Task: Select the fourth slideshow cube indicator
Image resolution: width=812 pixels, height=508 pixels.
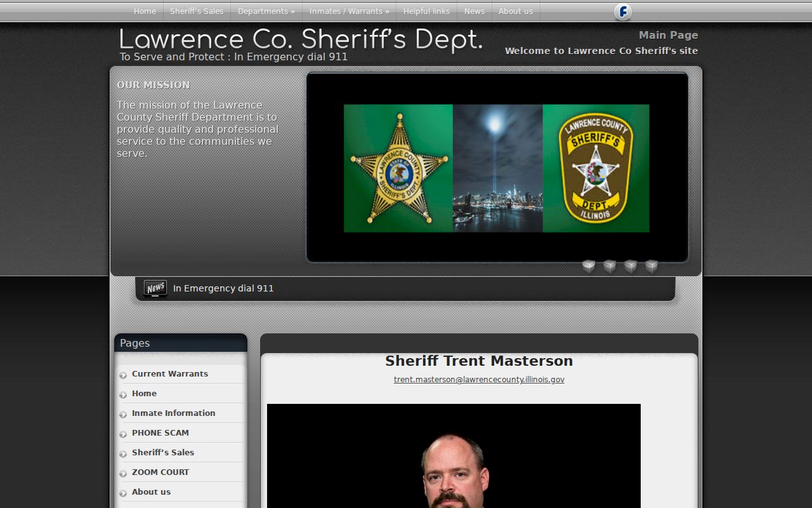Action: click(x=652, y=266)
